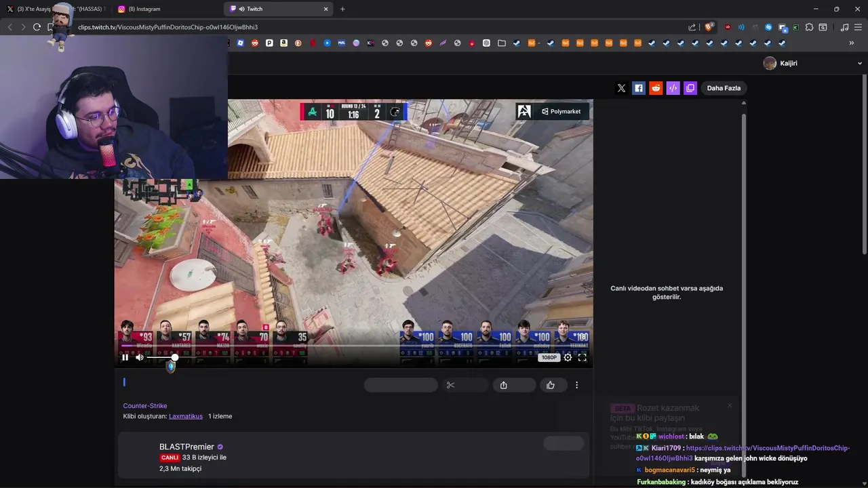Click the clip seek progress bar

353,346
